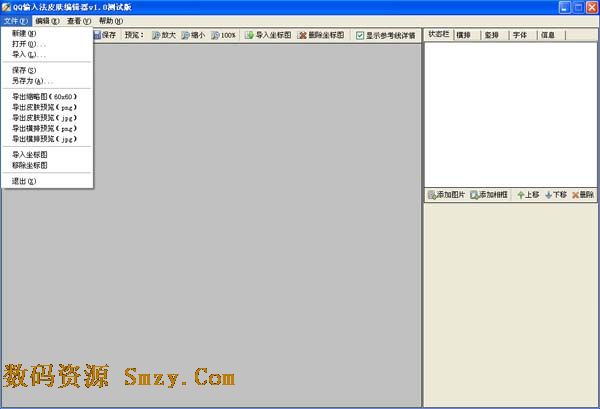Switch to the 字体 tab
600x409 pixels.
[519, 35]
